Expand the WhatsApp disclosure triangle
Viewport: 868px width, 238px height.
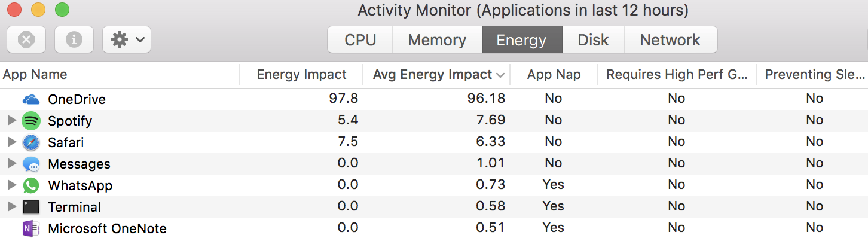pyautogui.click(x=11, y=185)
